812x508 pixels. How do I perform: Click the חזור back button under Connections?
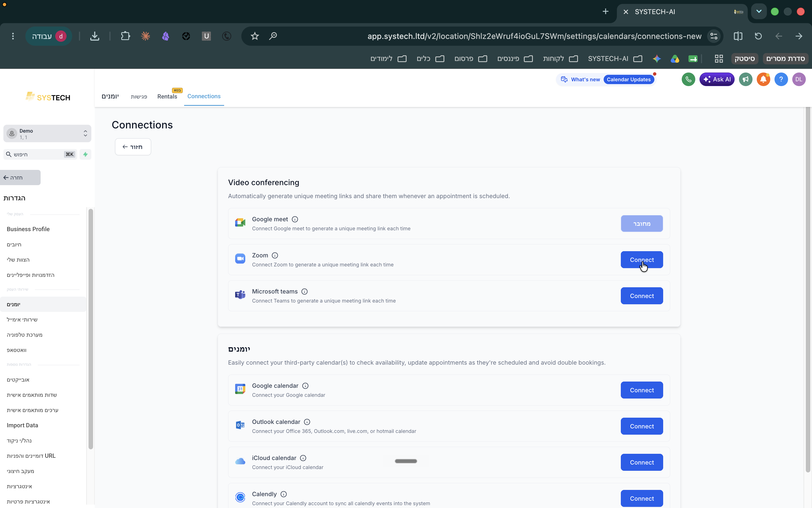click(x=133, y=147)
